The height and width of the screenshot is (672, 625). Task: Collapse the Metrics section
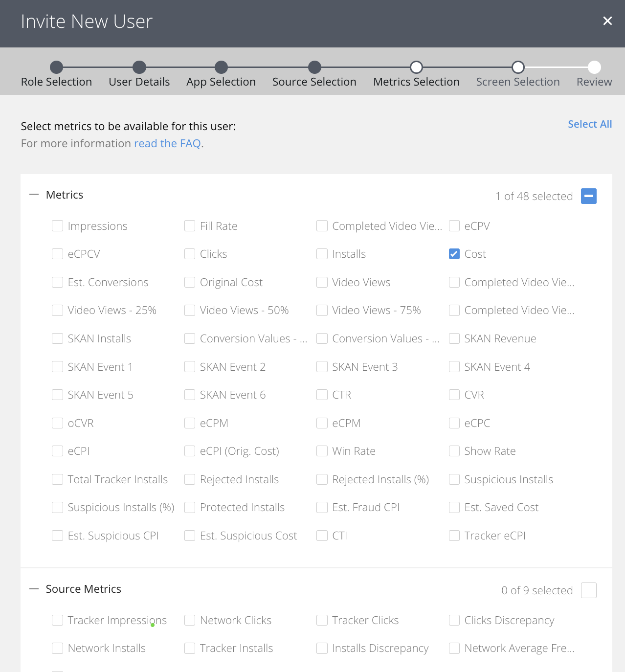coord(34,195)
